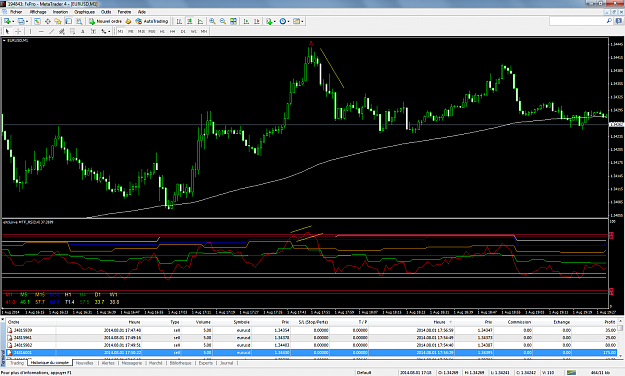Sort by the Ordre column header

pos(14,322)
